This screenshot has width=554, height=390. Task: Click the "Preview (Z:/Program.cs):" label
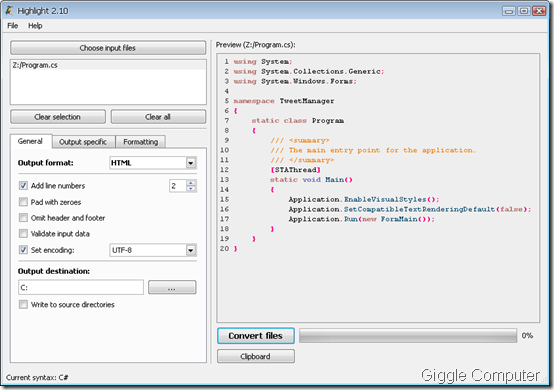pos(255,45)
